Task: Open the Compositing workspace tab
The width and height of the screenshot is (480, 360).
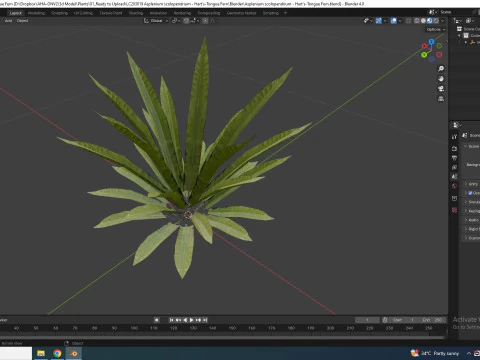Action: 209,13
